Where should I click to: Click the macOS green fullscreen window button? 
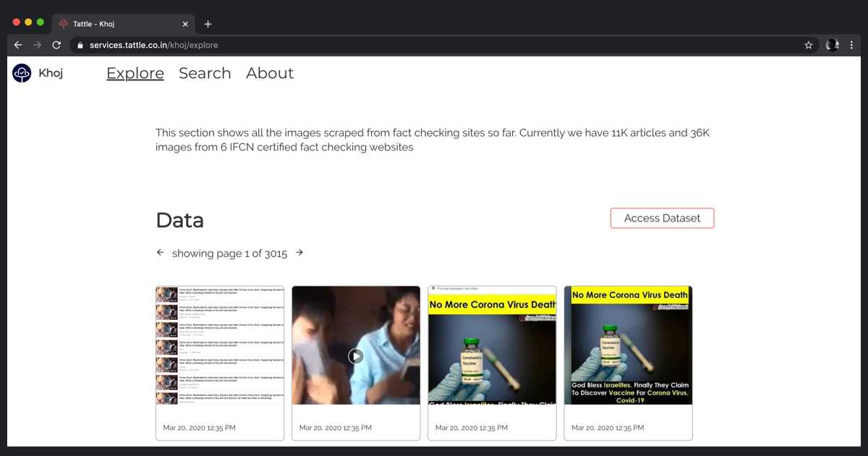[41, 22]
